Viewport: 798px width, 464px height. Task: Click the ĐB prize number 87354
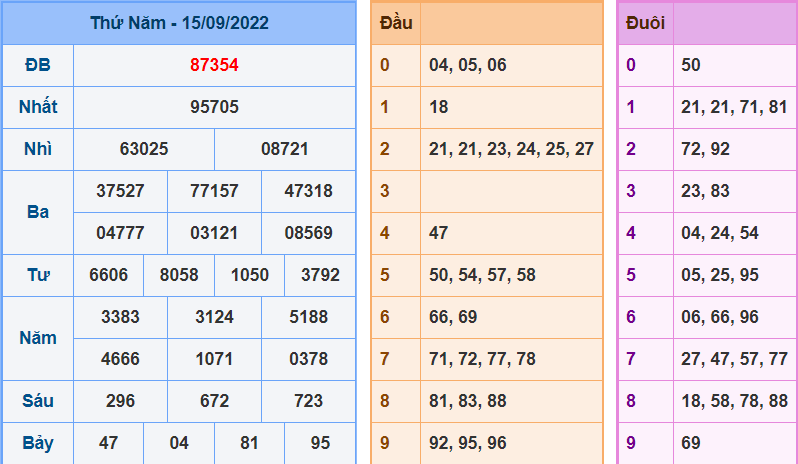[214, 65]
